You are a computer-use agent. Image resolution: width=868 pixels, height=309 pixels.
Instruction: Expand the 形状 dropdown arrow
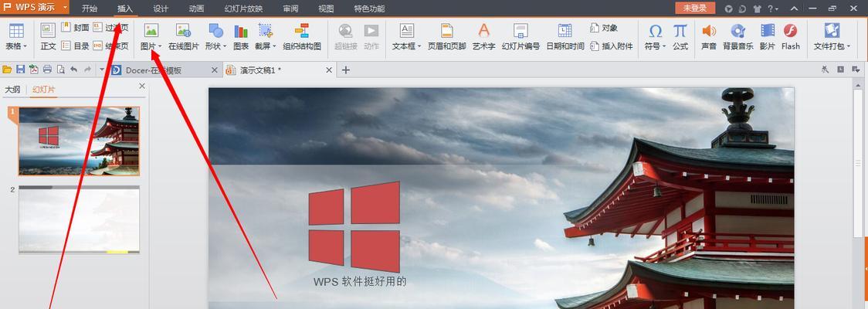click(224, 46)
